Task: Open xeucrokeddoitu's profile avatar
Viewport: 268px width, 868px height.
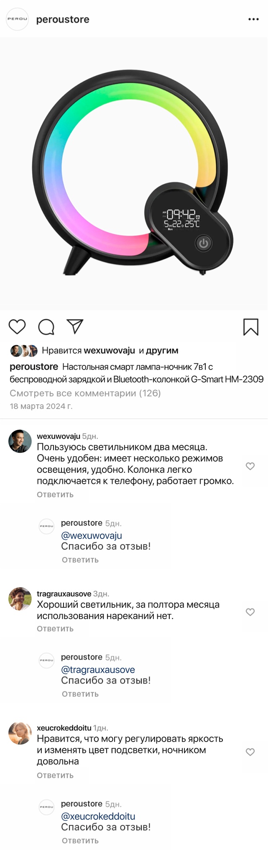Action: click(20, 733)
